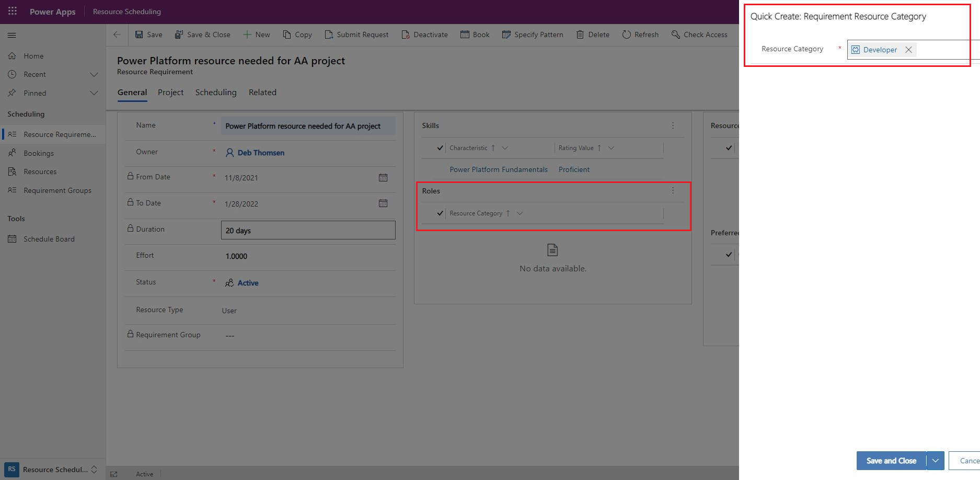This screenshot has height=480, width=980.
Task: Delete the resource requirement
Action: (x=593, y=35)
